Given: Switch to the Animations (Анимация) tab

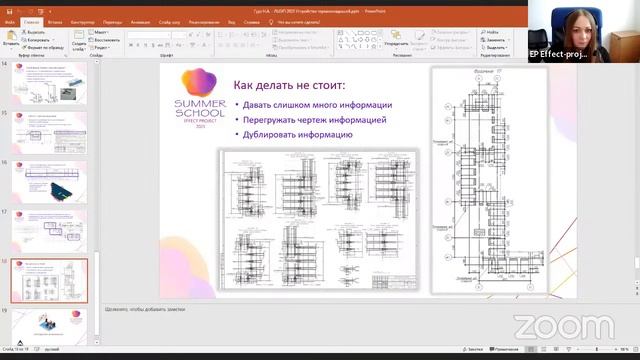Looking at the screenshot, I should pos(140,22).
